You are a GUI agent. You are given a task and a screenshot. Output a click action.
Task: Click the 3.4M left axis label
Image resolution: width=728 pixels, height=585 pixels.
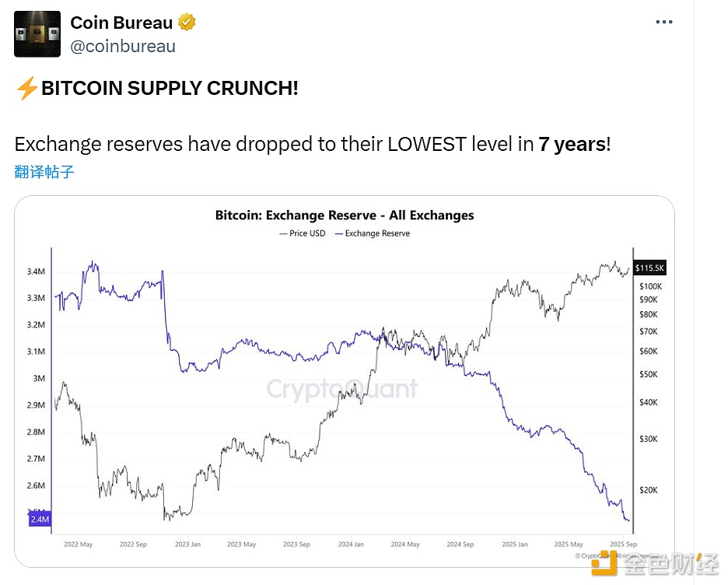35,271
